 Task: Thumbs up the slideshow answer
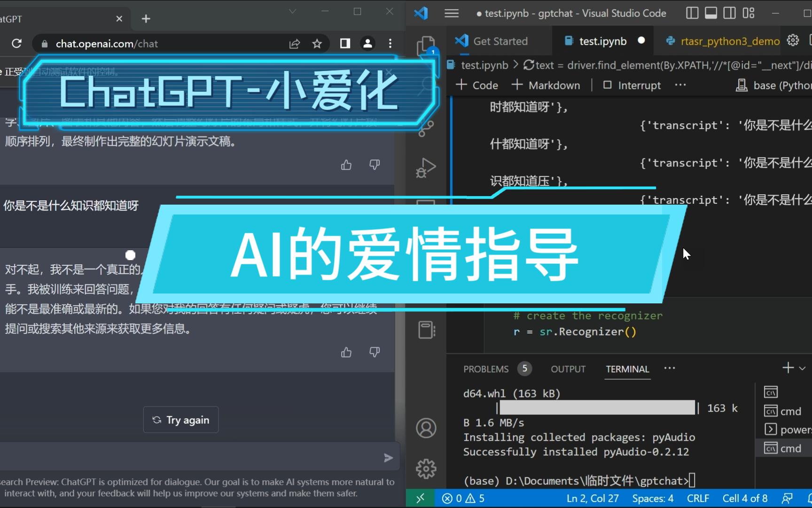click(346, 165)
